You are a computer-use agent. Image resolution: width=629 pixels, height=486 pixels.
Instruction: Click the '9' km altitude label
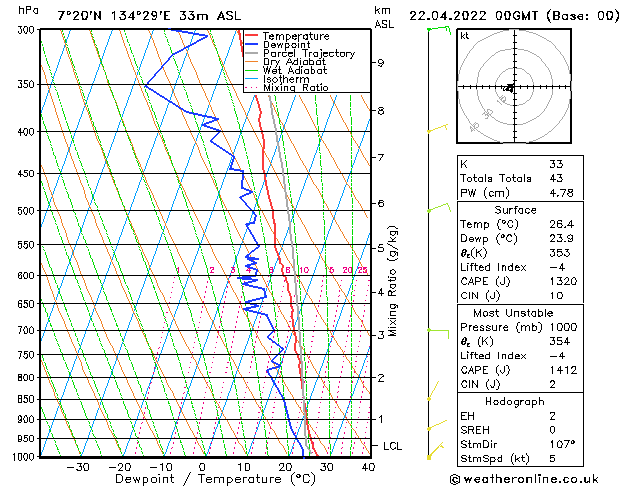point(381,63)
